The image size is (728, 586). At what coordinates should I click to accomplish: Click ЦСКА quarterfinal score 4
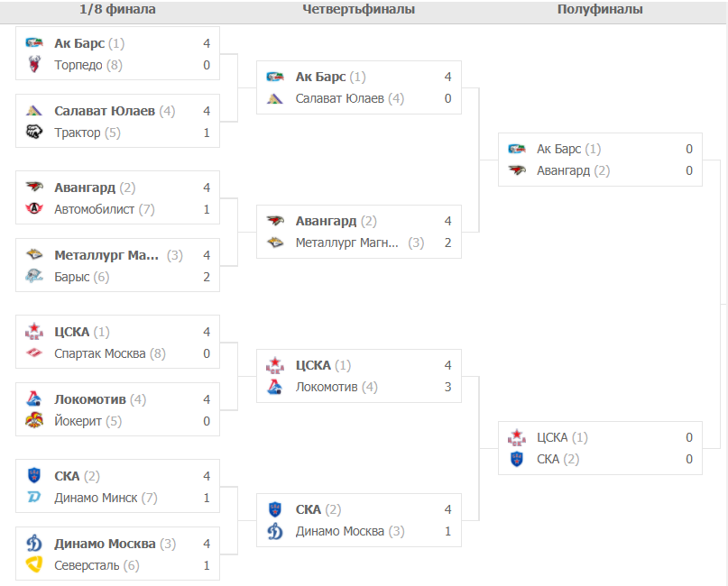click(447, 365)
